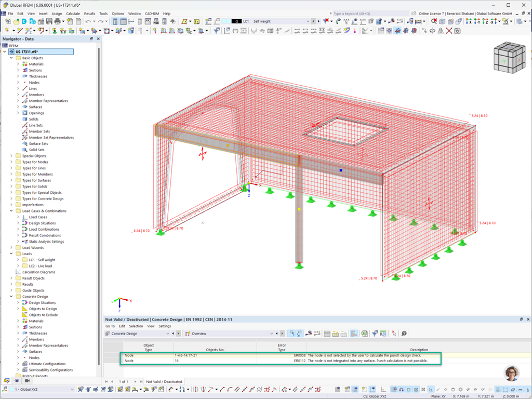Open the File menu
Viewport: 532px width, 399px height.
coord(10,14)
